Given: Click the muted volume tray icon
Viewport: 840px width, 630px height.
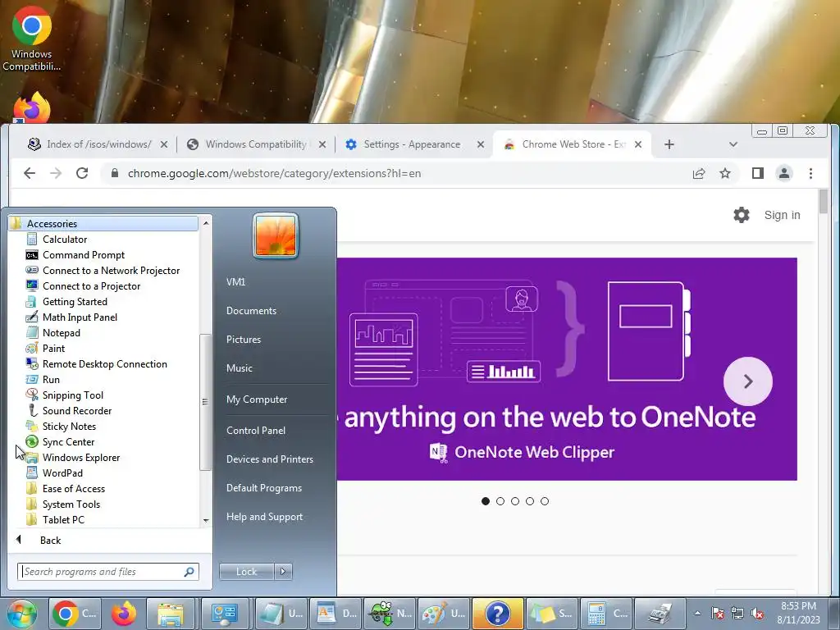Looking at the screenshot, I should click(757, 614).
